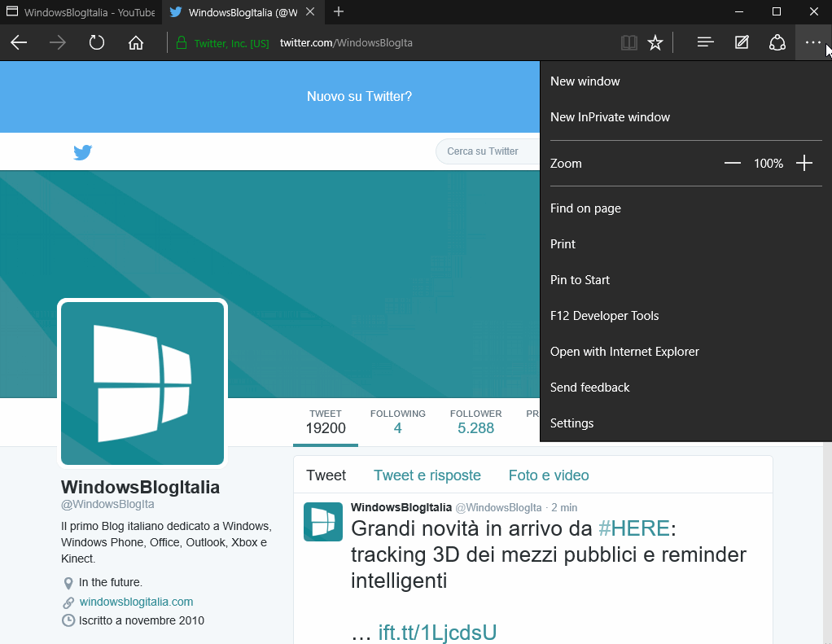This screenshot has width=832, height=644.
Task: Open windowsblogitalia.com website link
Action: tap(137, 602)
